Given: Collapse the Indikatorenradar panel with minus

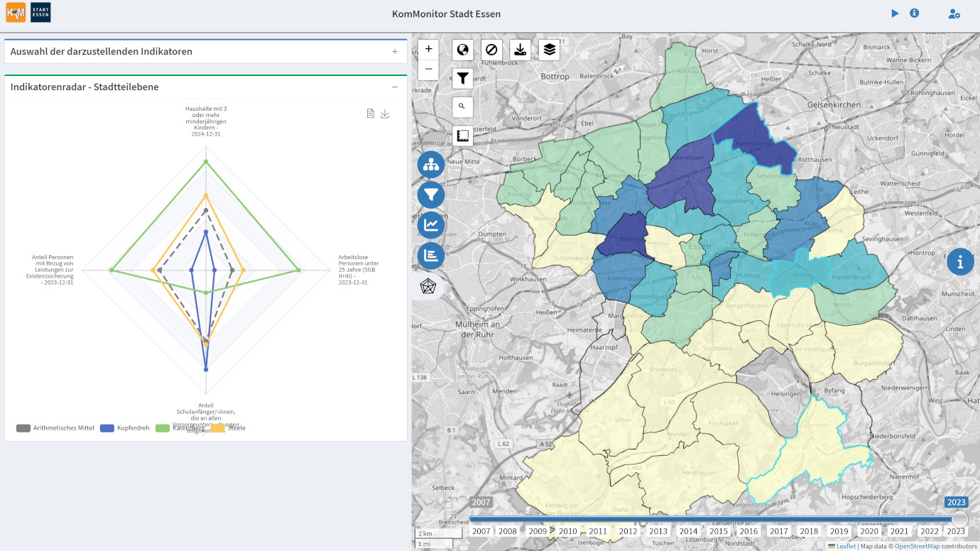Looking at the screenshot, I should pyautogui.click(x=395, y=87).
